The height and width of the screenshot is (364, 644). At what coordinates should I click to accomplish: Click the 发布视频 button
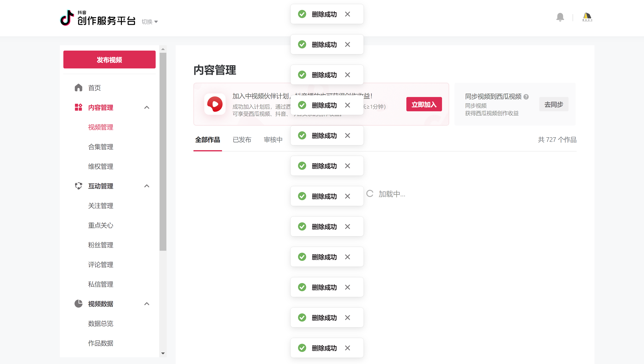click(109, 60)
